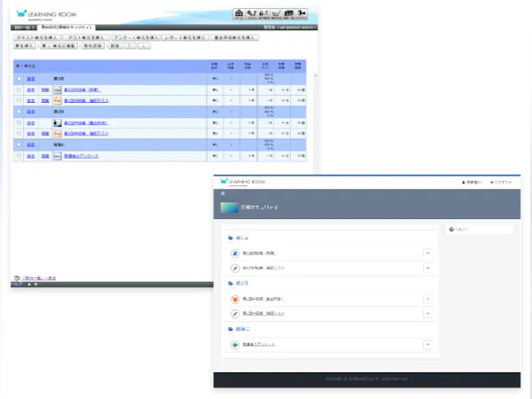
Task: Select radio for 1st session confirmation test row
Action: [19, 100]
